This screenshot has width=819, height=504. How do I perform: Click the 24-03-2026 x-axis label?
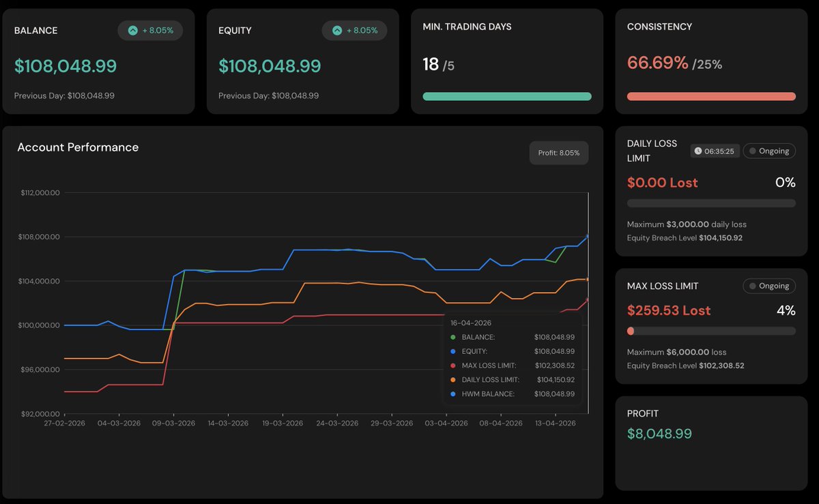(337, 424)
